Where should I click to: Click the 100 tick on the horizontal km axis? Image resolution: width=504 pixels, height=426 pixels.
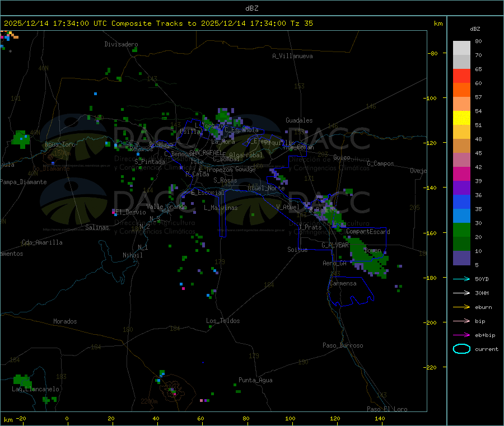point(290,418)
